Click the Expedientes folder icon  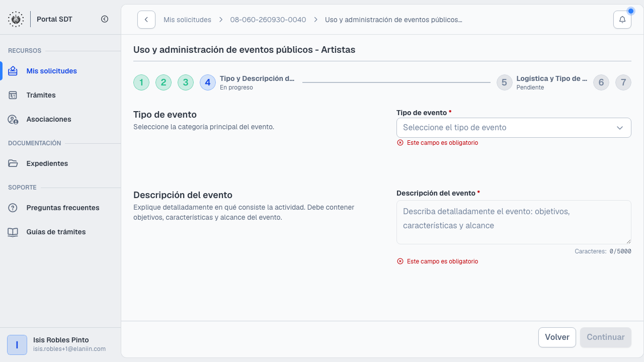(13, 163)
